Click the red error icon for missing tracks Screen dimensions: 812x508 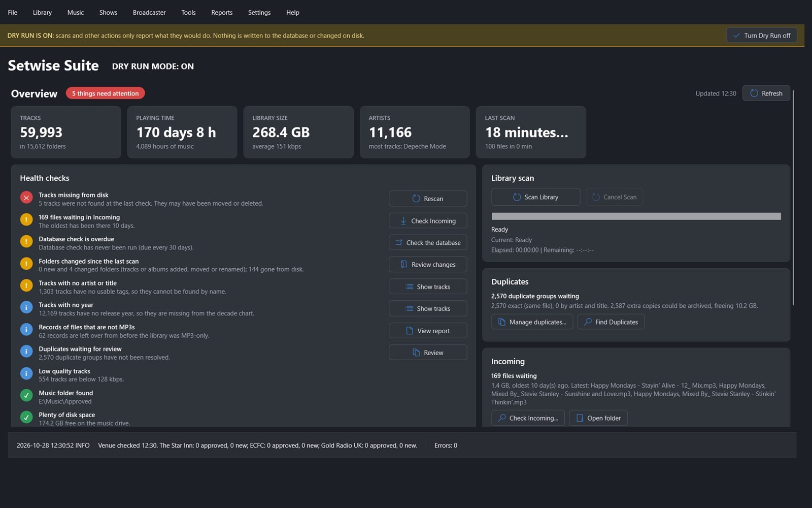26,198
